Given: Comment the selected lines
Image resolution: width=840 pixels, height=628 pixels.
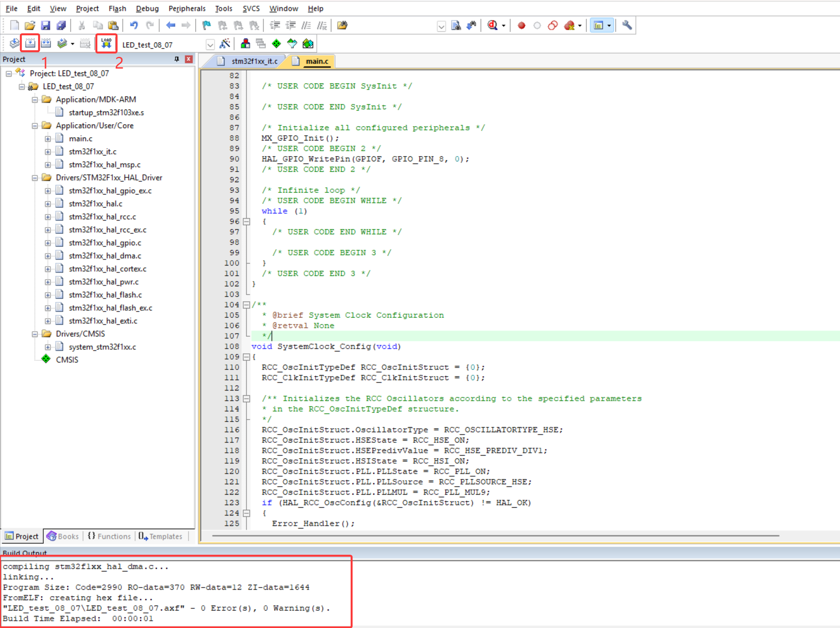Looking at the screenshot, I should pos(306,25).
